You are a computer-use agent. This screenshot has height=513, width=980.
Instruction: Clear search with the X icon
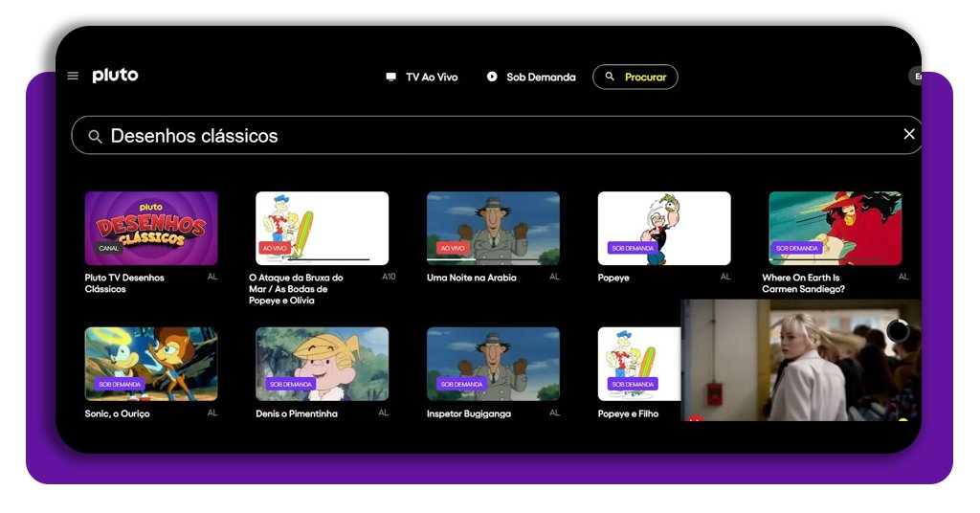pyautogui.click(x=909, y=134)
